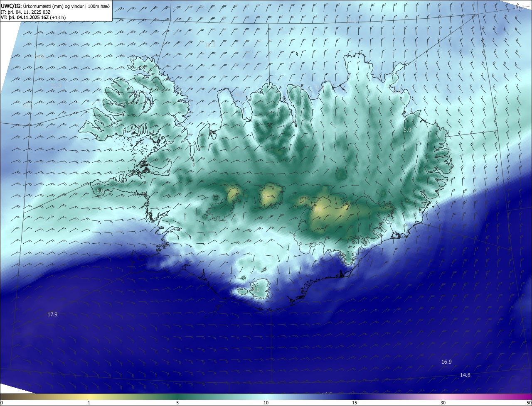Select the VT valid time 16Z line
The width and height of the screenshot is (532, 406).
pos(33,17)
